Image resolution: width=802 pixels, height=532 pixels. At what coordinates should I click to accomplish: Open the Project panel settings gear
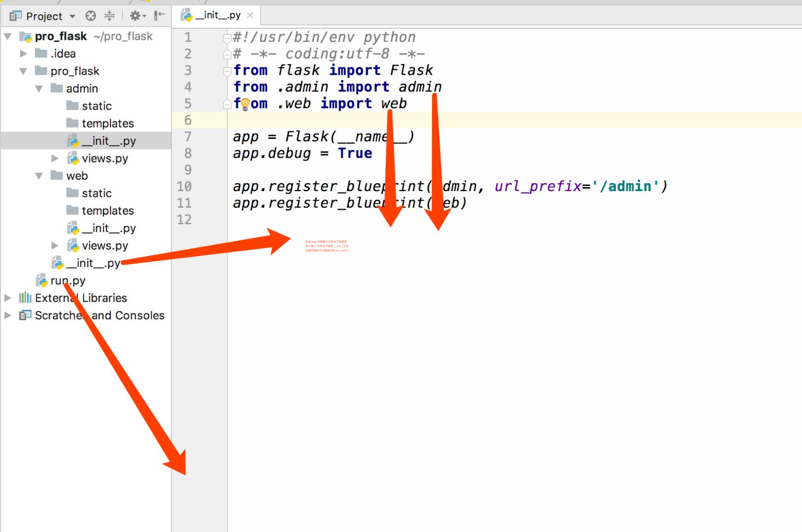pos(137,16)
